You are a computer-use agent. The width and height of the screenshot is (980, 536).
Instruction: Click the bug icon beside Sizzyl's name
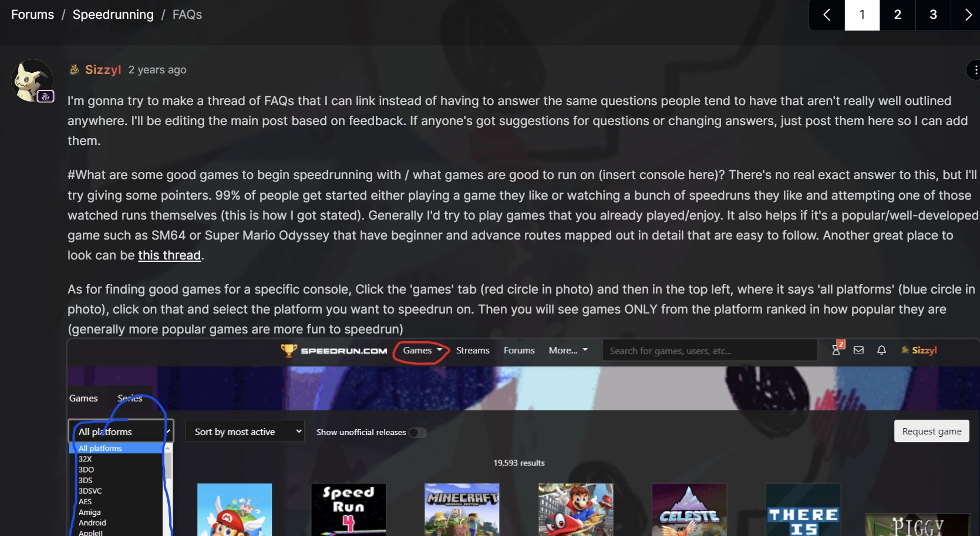(75, 70)
